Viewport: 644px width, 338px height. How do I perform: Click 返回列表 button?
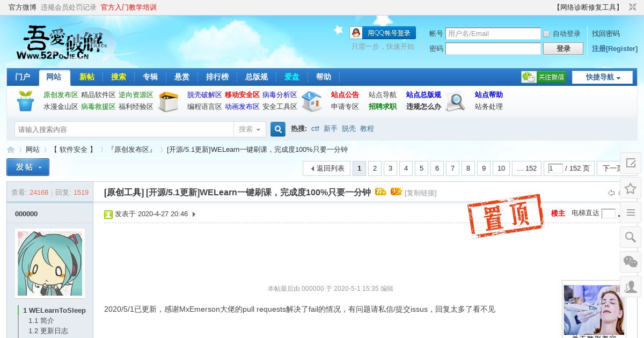326,168
